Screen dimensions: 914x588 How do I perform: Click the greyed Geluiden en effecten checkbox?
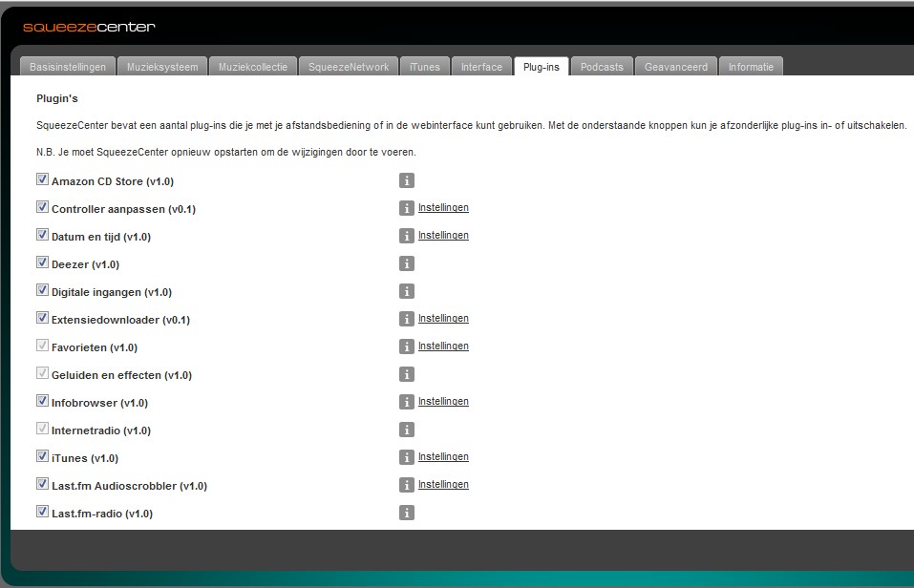click(42, 373)
